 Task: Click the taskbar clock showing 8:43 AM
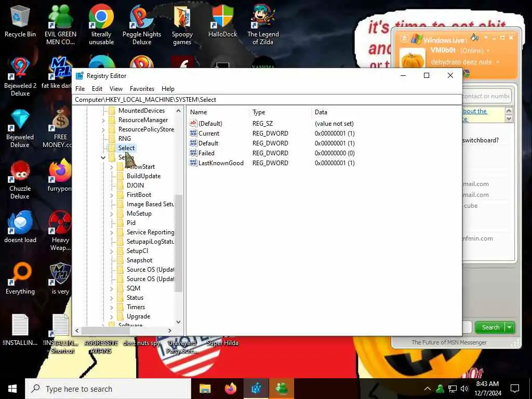pos(487,389)
